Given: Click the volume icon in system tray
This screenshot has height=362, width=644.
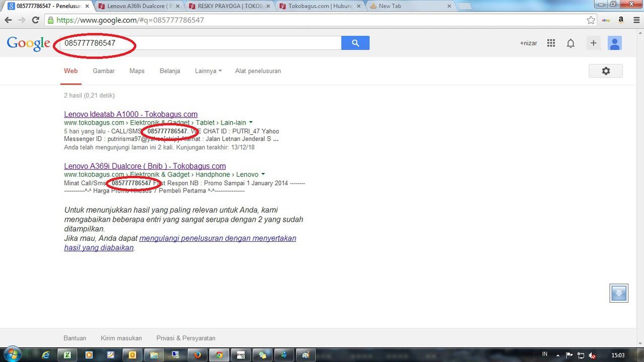Looking at the screenshot, I should (x=592, y=355).
